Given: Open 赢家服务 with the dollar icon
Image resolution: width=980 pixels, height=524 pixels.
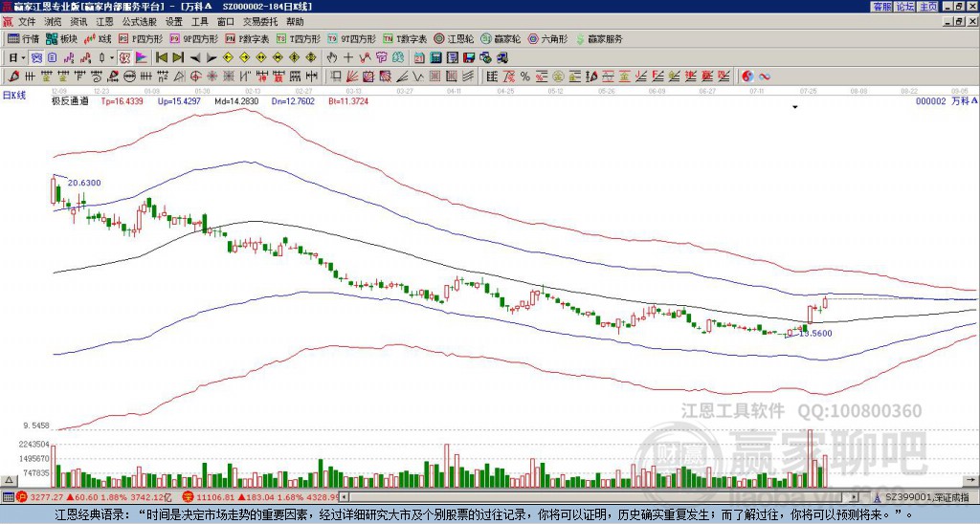Looking at the screenshot, I should [x=599, y=38].
